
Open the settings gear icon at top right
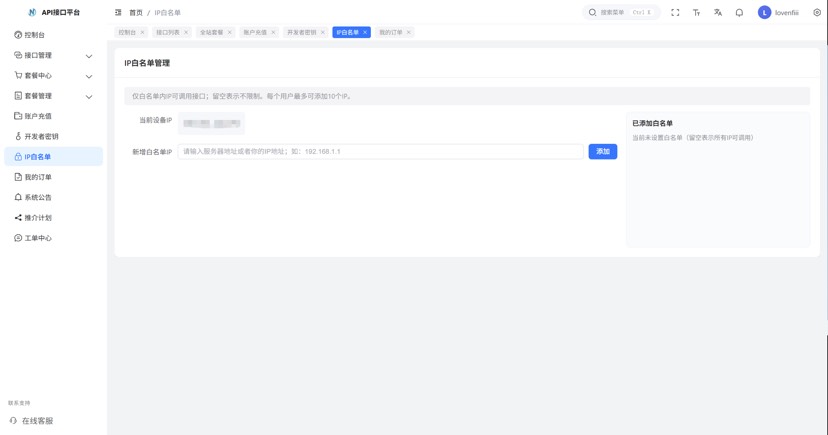tap(816, 13)
